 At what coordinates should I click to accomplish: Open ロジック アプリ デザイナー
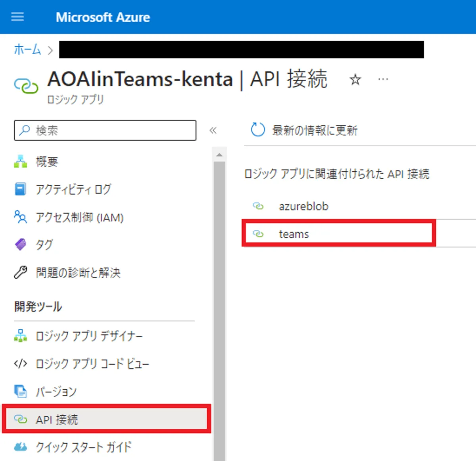pos(89,336)
